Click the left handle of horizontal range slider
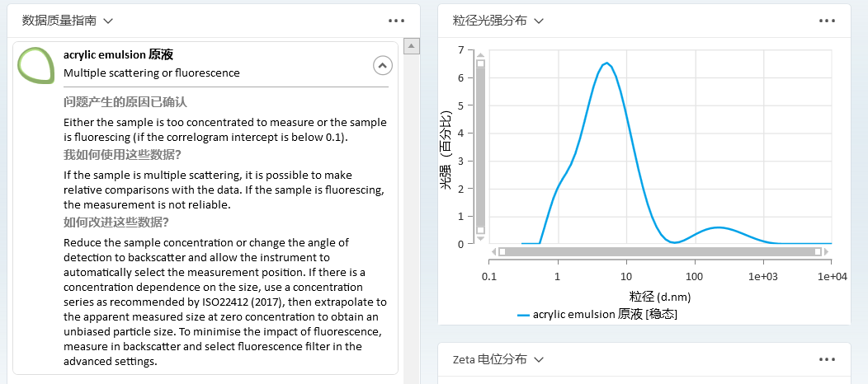The image size is (868, 384). pyautogui.click(x=502, y=251)
